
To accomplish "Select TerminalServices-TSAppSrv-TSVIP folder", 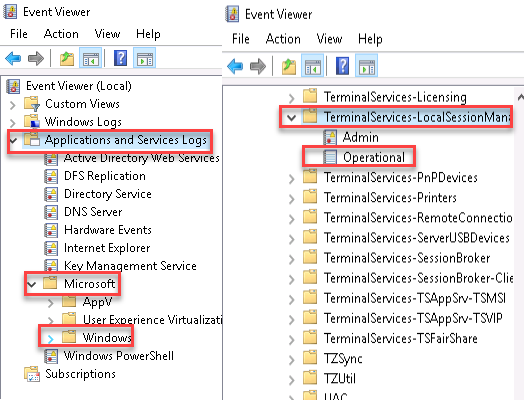I will click(413, 318).
